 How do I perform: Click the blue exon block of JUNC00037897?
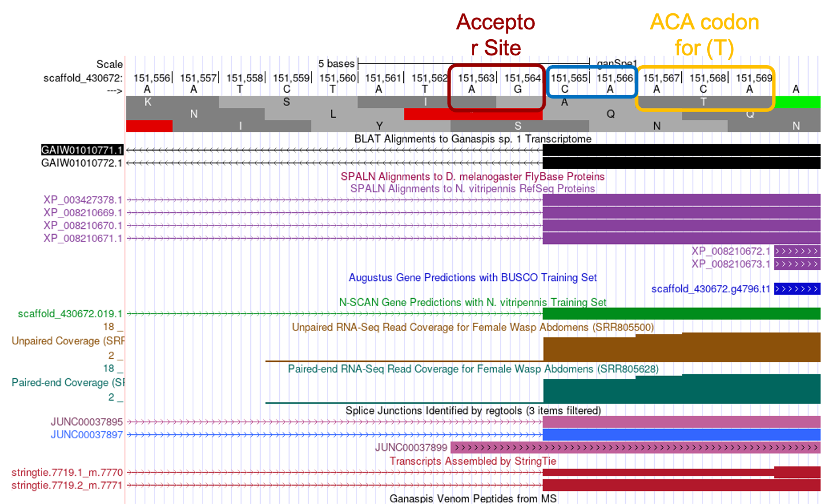682,435
